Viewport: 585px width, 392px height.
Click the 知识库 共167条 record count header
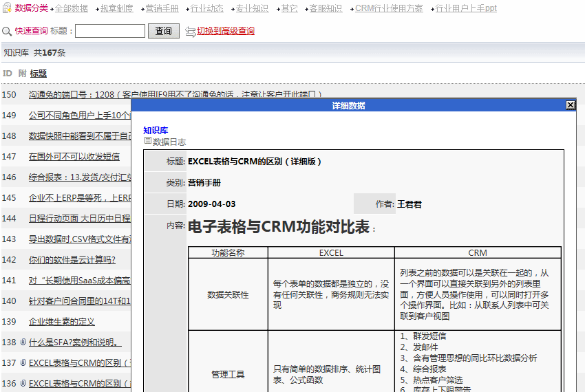(x=34, y=52)
